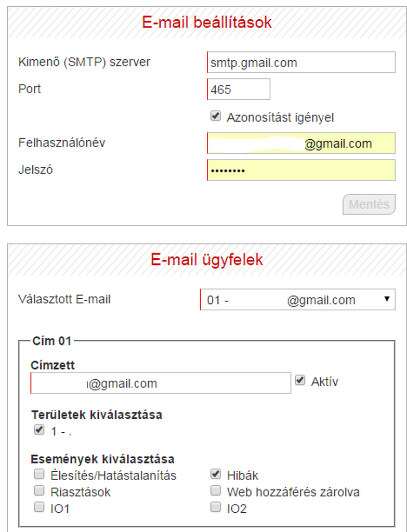Focus the Jelszó password field
Screen dimensions: 407x532
point(301,170)
